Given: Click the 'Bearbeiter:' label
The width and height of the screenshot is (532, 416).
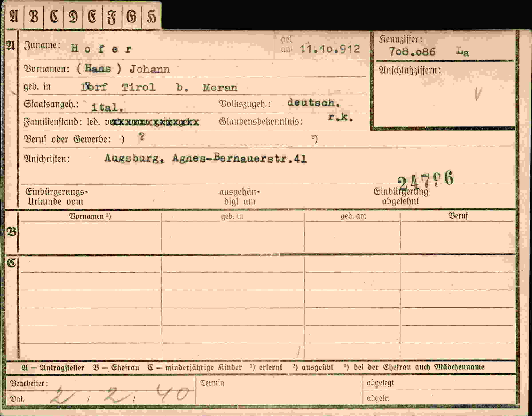Looking at the screenshot, I should pyautogui.click(x=29, y=383).
